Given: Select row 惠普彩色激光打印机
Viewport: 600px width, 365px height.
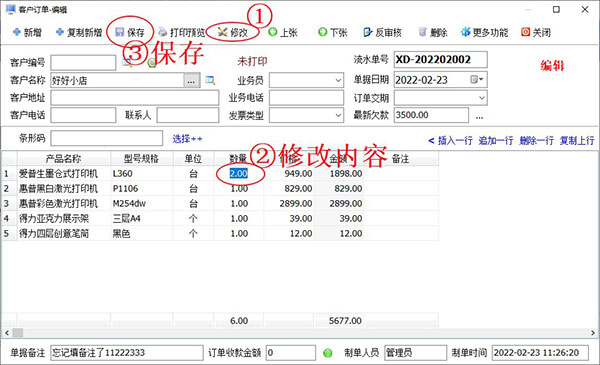Looking at the screenshot, I should click(x=220, y=204).
